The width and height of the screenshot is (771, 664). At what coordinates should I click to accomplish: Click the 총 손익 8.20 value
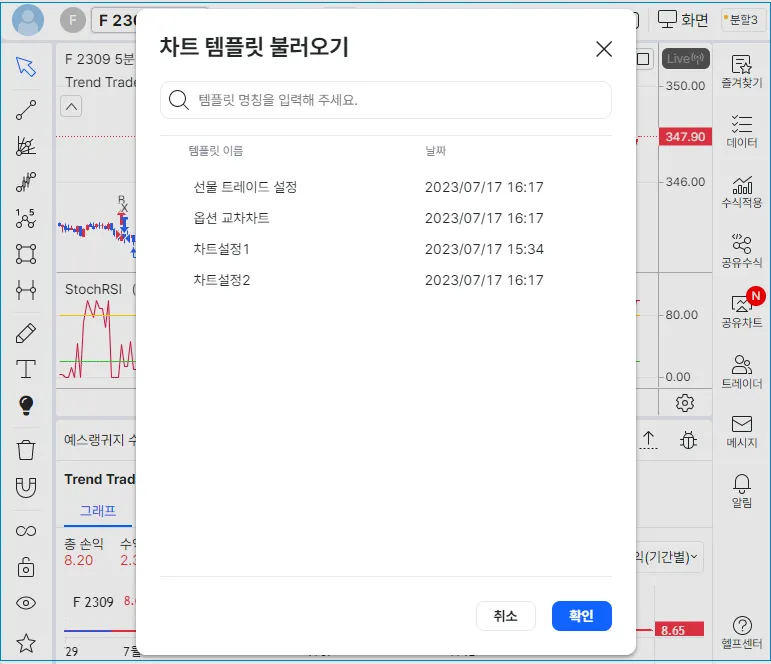tap(79, 560)
